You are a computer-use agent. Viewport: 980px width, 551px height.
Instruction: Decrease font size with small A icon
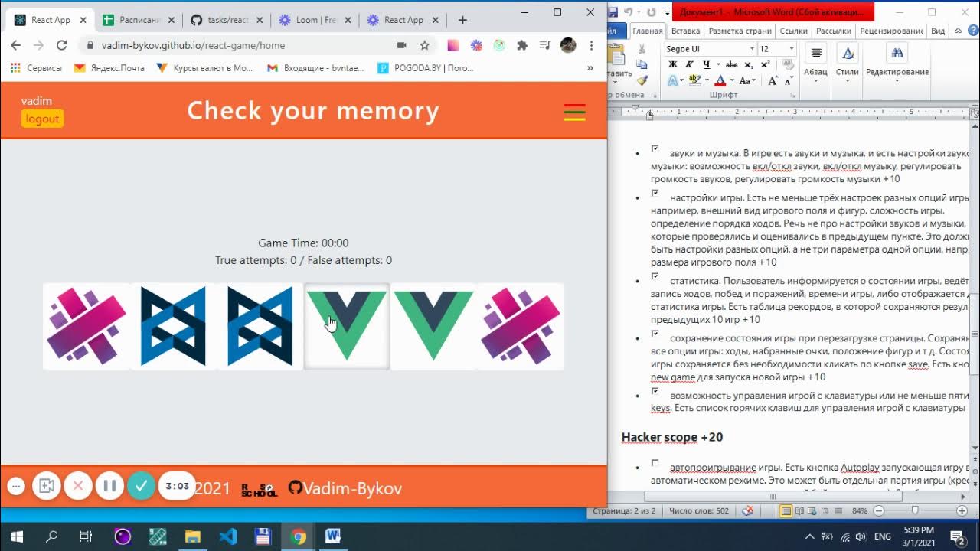coord(788,80)
